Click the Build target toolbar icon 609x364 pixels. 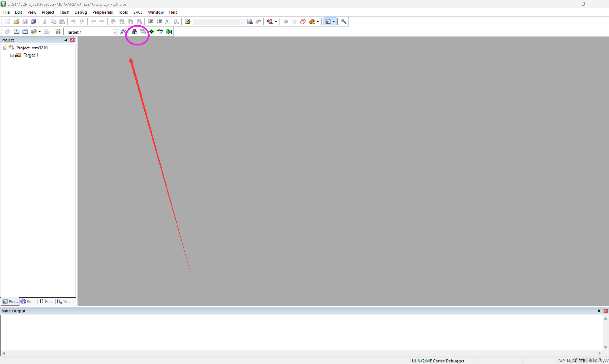coord(16,31)
